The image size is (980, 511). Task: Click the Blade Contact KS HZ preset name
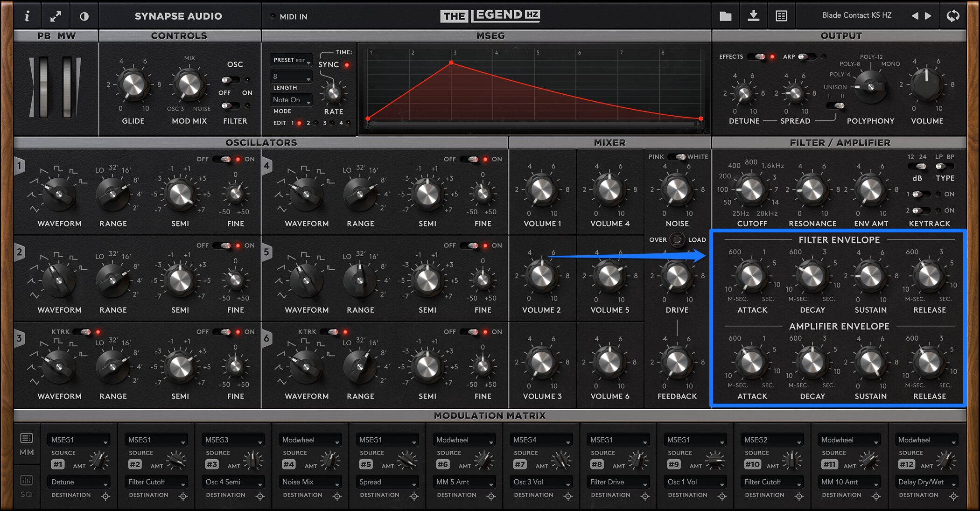tap(857, 15)
